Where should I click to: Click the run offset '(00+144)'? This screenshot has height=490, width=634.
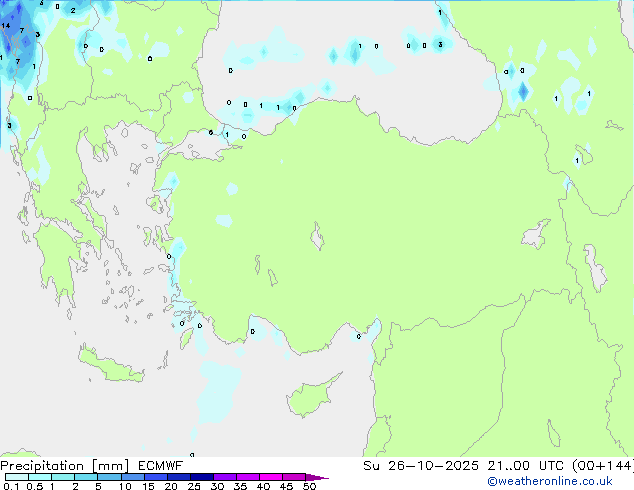pyautogui.click(x=603, y=466)
